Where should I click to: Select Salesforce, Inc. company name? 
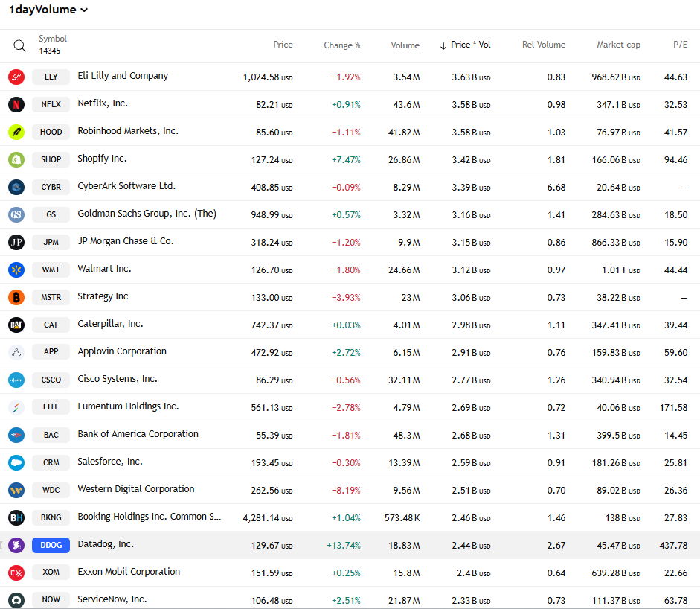(110, 462)
